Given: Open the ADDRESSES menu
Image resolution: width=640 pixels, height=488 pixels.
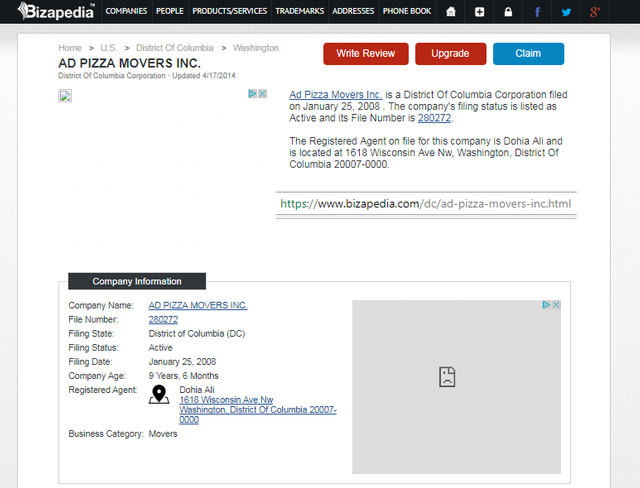Looking at the screenshot, I should pyautogui.click(x=353, y=11).
